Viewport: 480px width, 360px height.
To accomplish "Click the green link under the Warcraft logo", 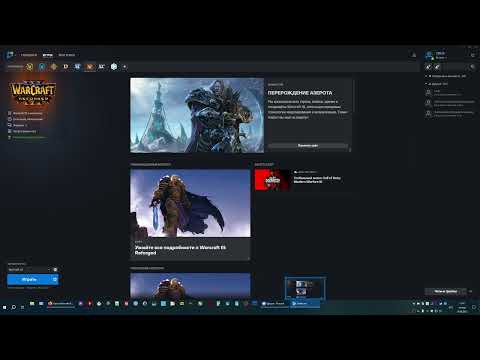I will click(28, 137).
